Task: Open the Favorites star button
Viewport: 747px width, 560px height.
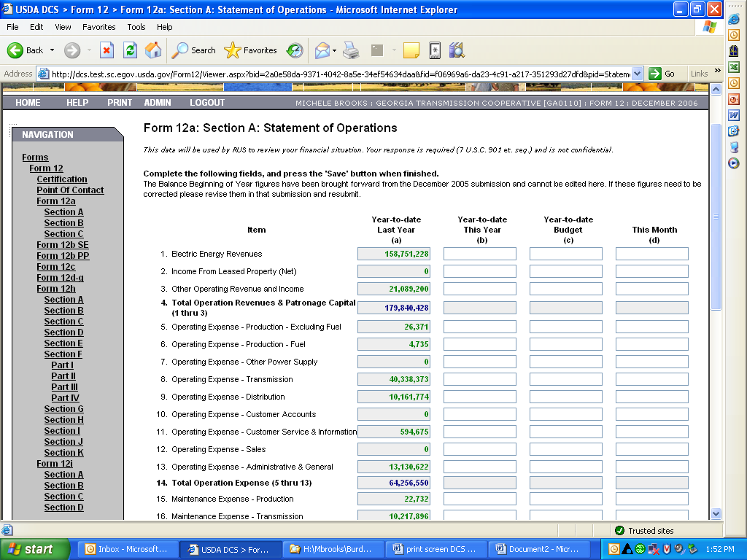Action: 250,50
